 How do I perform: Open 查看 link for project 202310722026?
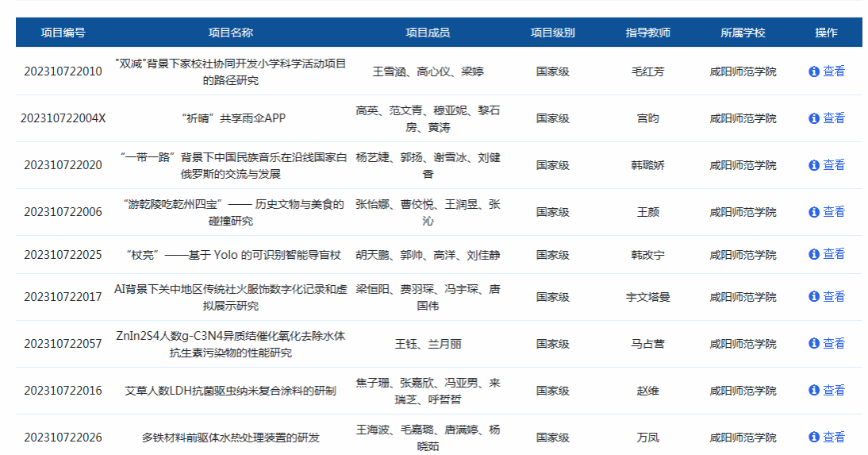[833, 437]
